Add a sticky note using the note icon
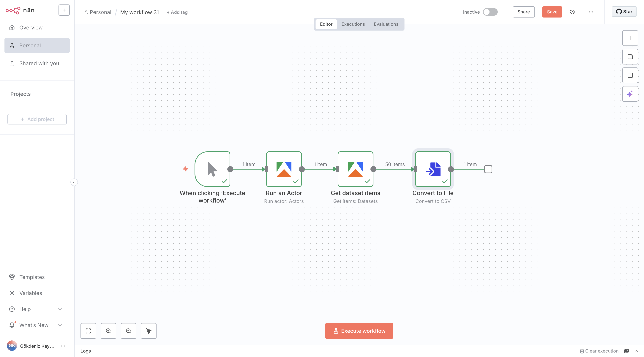Image resolution: width=644 pixels, height=357 pixels. click(630, 56)
